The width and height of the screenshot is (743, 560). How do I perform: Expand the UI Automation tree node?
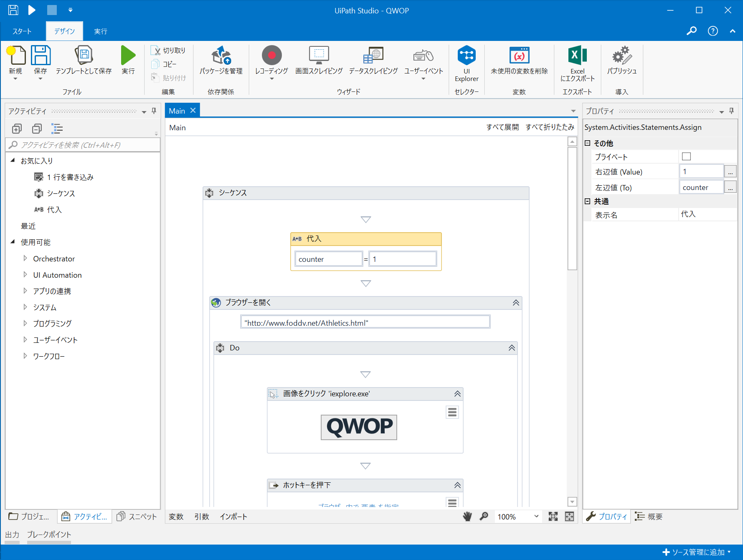[25, 275]
